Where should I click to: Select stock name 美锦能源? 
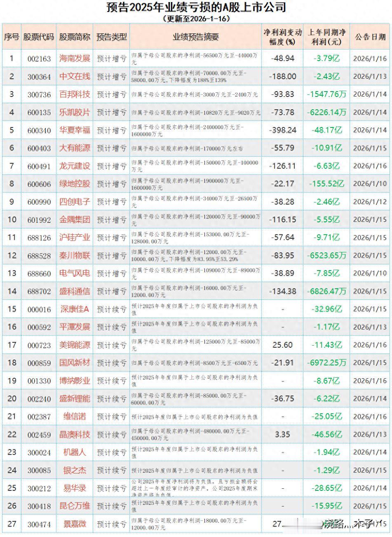pos(75,345)
